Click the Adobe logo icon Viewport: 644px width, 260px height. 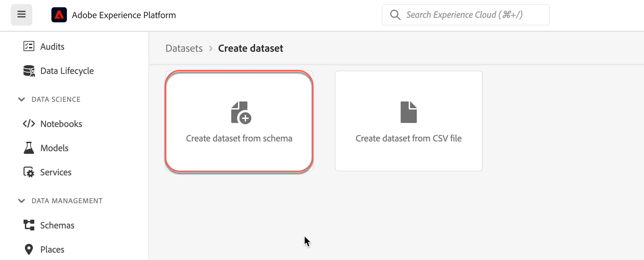point(59,15)
